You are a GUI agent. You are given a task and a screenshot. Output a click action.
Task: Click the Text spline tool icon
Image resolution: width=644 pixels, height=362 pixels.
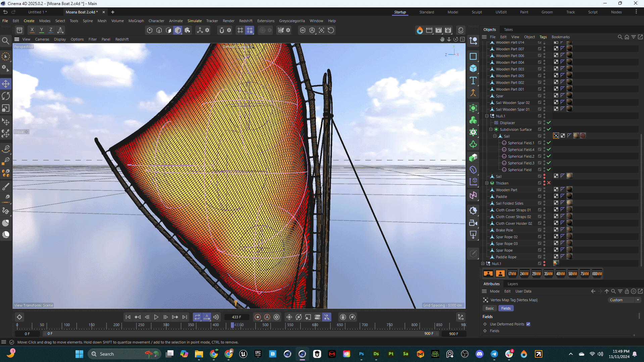pos(473,81)
